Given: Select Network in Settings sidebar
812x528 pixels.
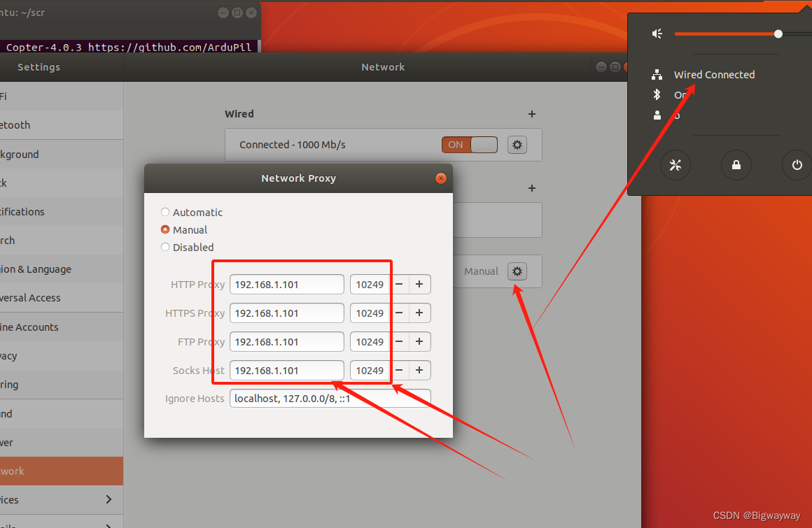Looking at the screenshot, I should click(61, 471).
